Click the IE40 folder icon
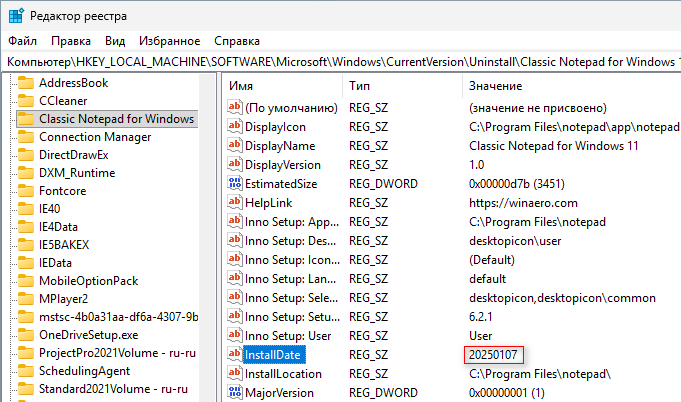Viewport: 681px width, 402px height. (x=26, y=209)
